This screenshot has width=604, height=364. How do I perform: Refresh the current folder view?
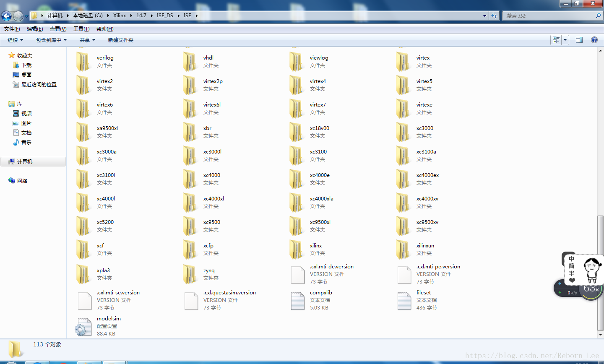click(x=494, y=16)
